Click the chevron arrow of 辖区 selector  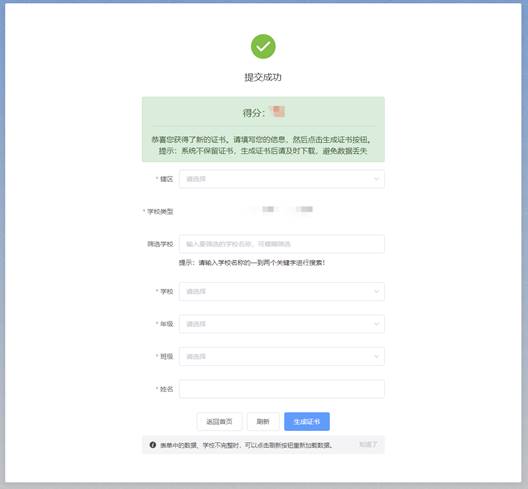point(376,179)
